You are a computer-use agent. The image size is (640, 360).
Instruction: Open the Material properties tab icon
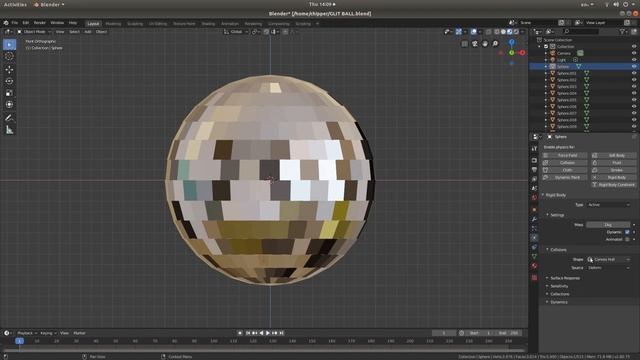pos(534,266)
